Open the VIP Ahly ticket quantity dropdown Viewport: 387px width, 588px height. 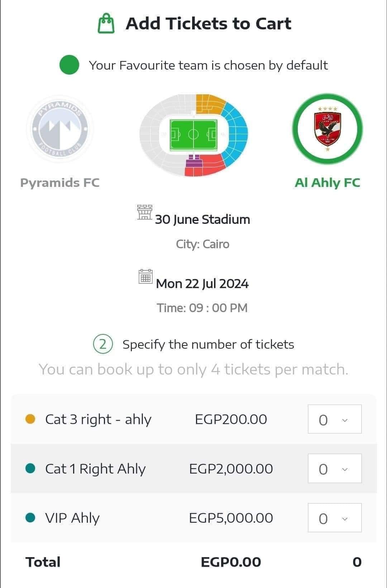coord(334,518)
